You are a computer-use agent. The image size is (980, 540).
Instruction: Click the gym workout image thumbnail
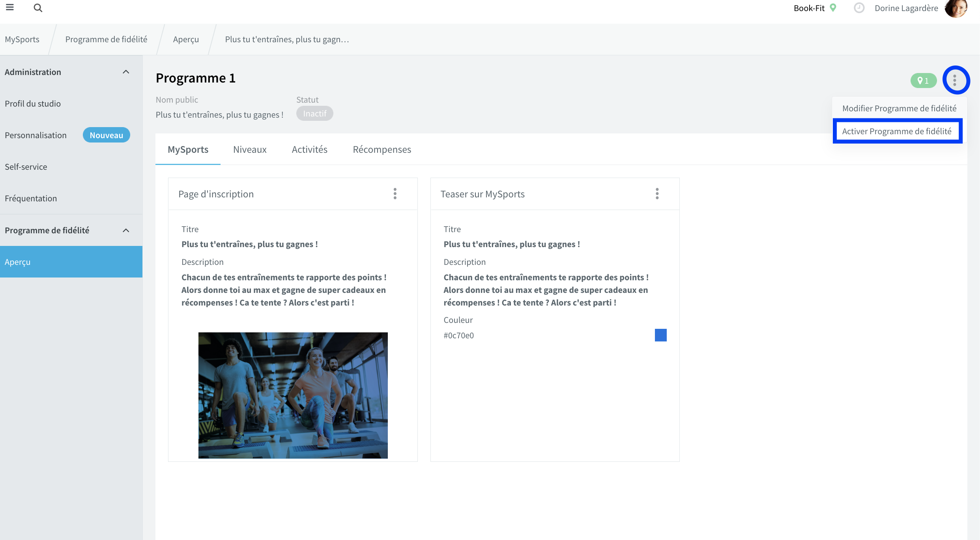(293, 395)
